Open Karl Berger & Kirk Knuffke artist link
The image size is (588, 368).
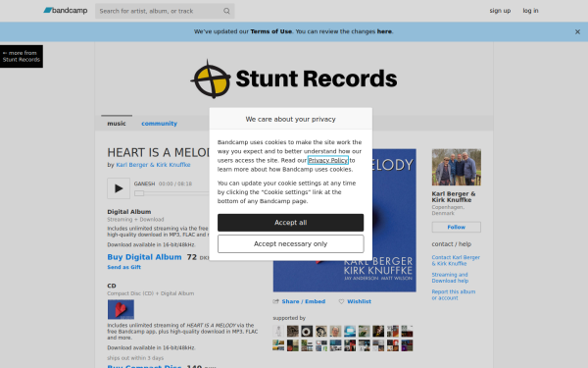pos(154,165)
